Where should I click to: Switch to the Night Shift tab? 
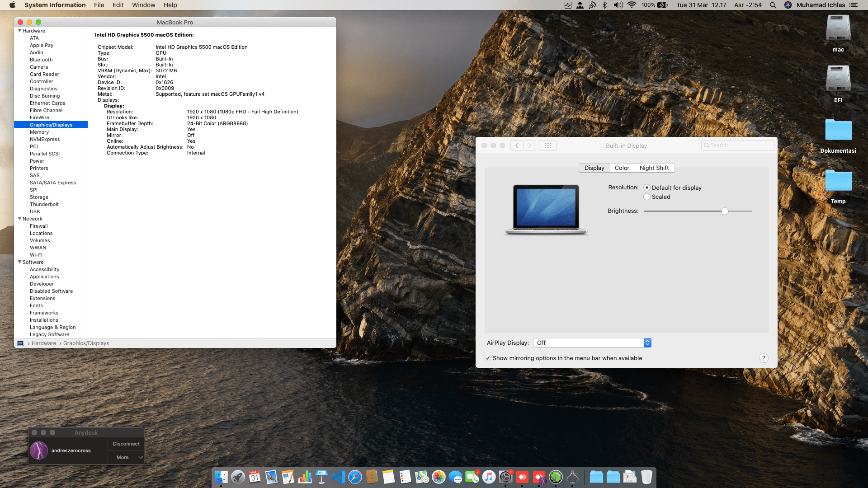coord(654,168)
